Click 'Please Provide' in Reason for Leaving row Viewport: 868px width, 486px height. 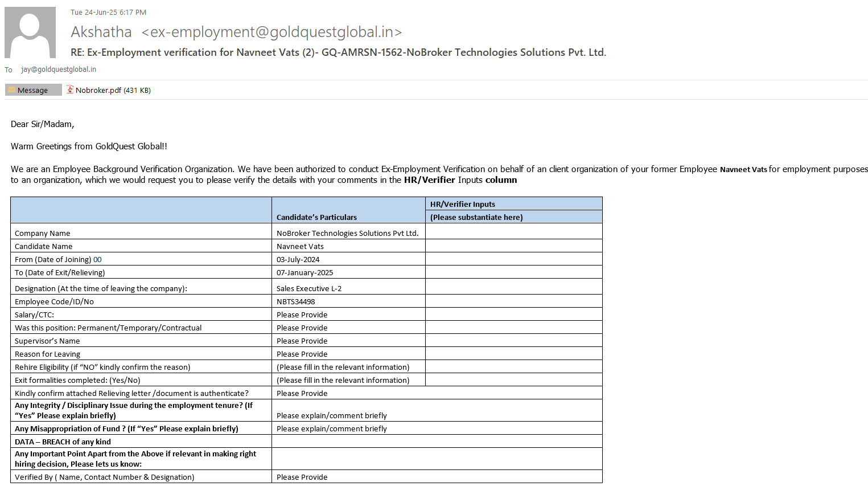(302, 354)
